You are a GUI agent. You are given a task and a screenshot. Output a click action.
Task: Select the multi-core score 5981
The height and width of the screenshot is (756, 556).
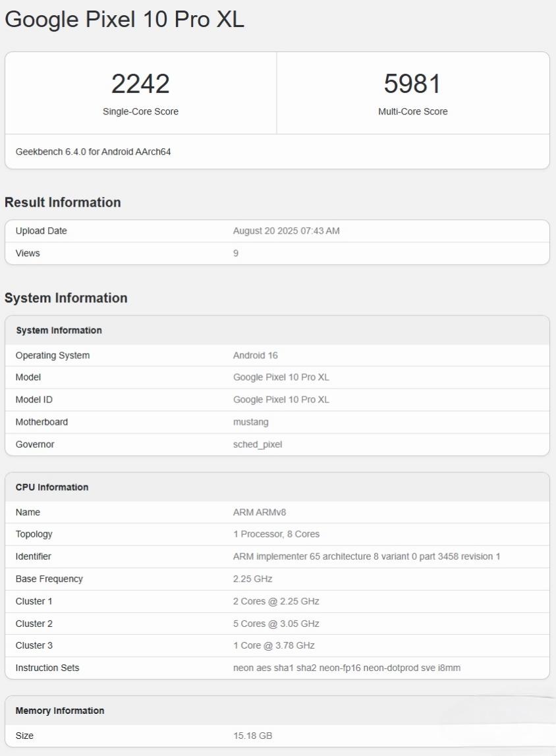[x=413, y=84]
